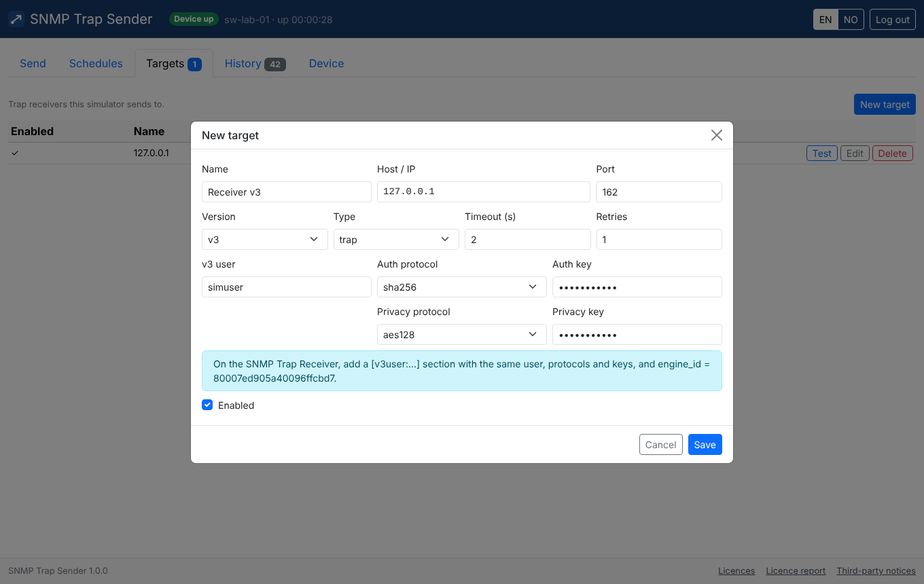Cancel the New target dialog
Image resolution: width=924 pixels, height=584 pixels.
(x=661, y=444)
